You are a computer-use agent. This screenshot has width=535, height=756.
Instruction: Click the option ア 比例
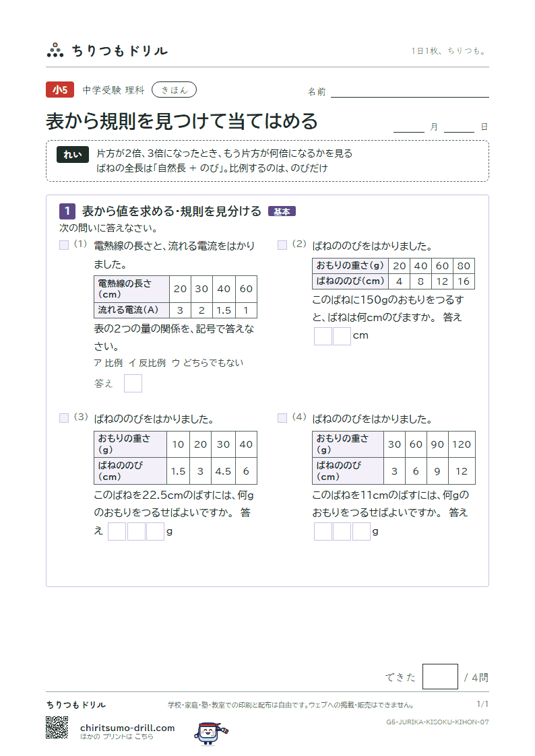tap(108, 363)
